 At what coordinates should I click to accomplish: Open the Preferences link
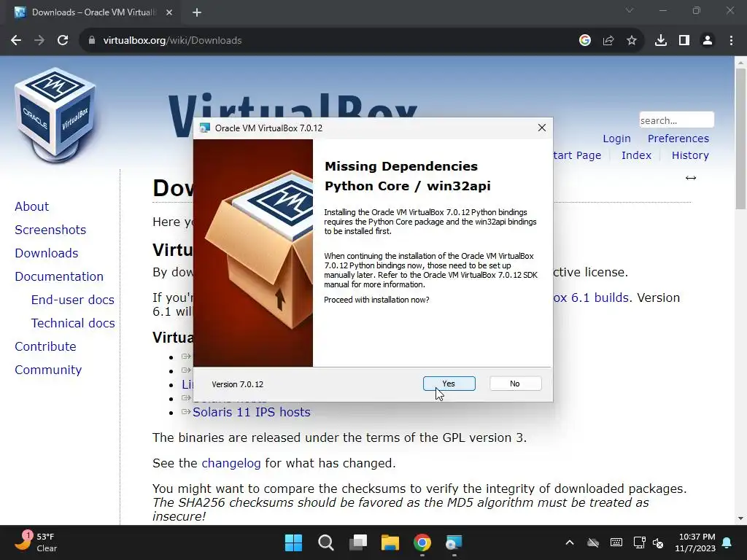(x=678, y=139)
